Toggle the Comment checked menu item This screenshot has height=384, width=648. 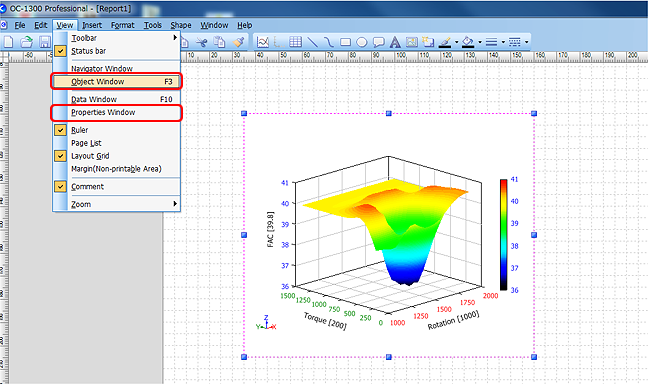(117, 186)
